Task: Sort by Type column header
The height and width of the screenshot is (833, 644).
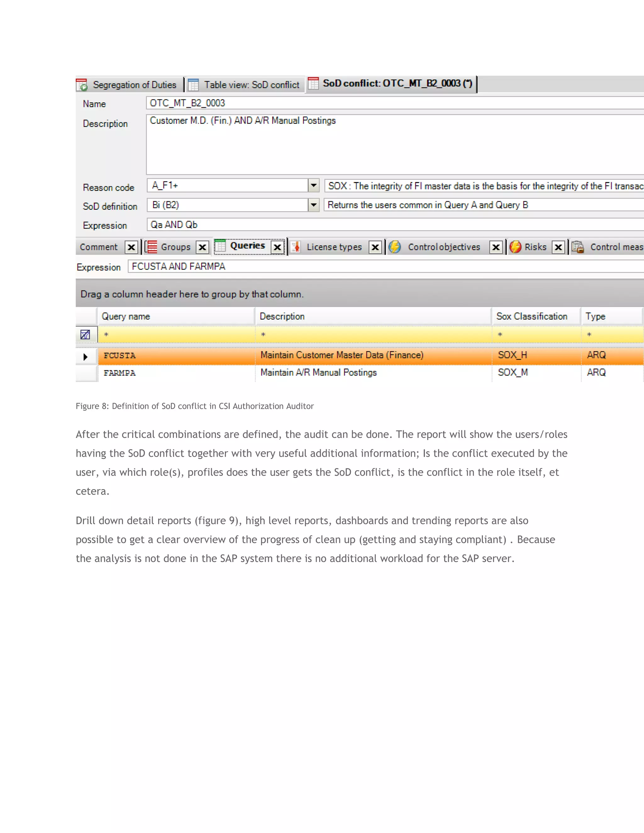Action: [x=612, y=317]
